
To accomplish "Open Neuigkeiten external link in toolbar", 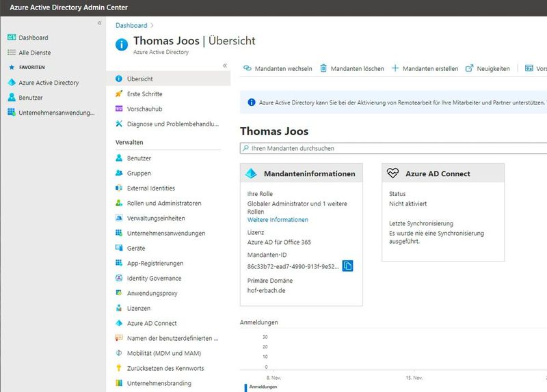I will 488,69.
